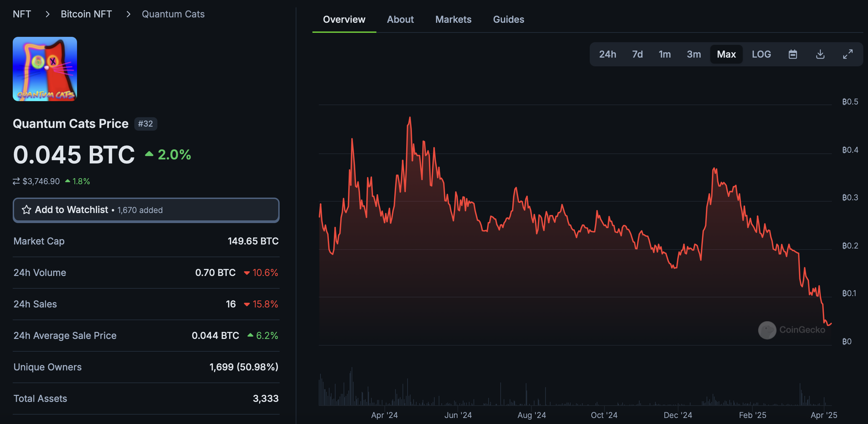The height and width of the screenshot is (424, 868).
Task: Click the 24h Sales count 16
Action: pos(231,304)
